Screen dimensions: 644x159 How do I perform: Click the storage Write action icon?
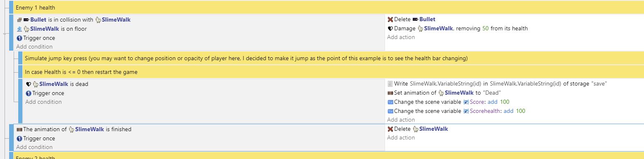(x=390, y=84)
